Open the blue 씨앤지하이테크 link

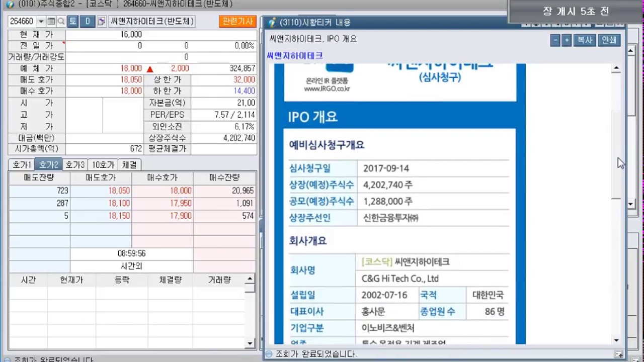click(295, 56)
